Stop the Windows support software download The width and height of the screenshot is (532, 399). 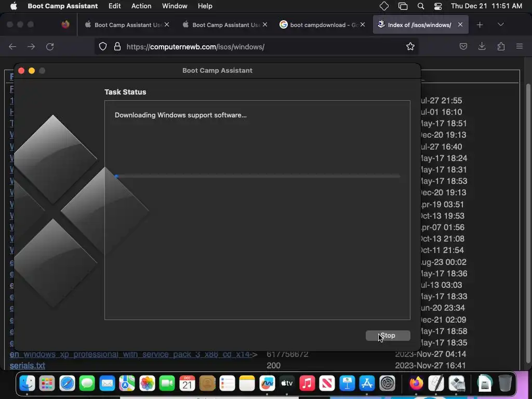(x=388, y=335)
